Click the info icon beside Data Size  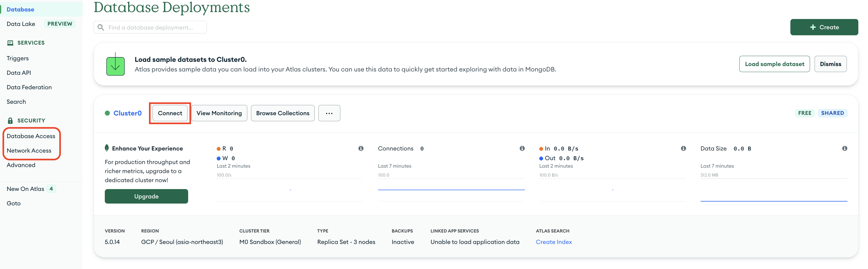click(x=844, y=148)
